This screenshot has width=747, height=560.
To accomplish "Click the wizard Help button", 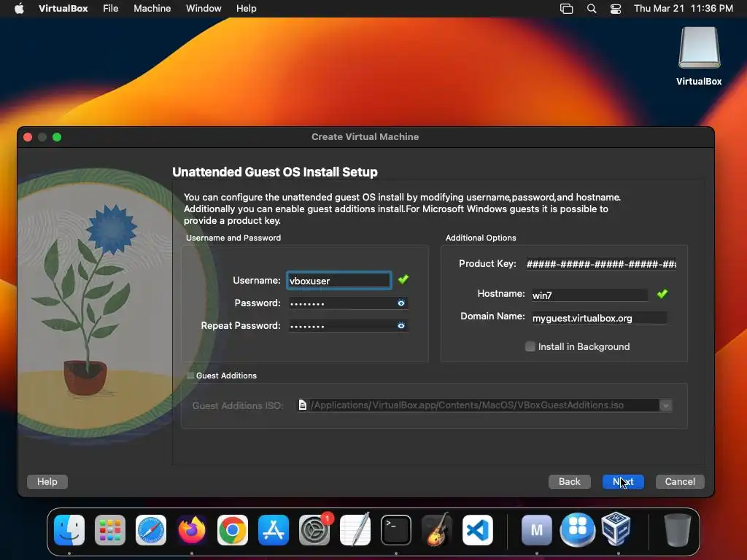I will pos(47,481).
